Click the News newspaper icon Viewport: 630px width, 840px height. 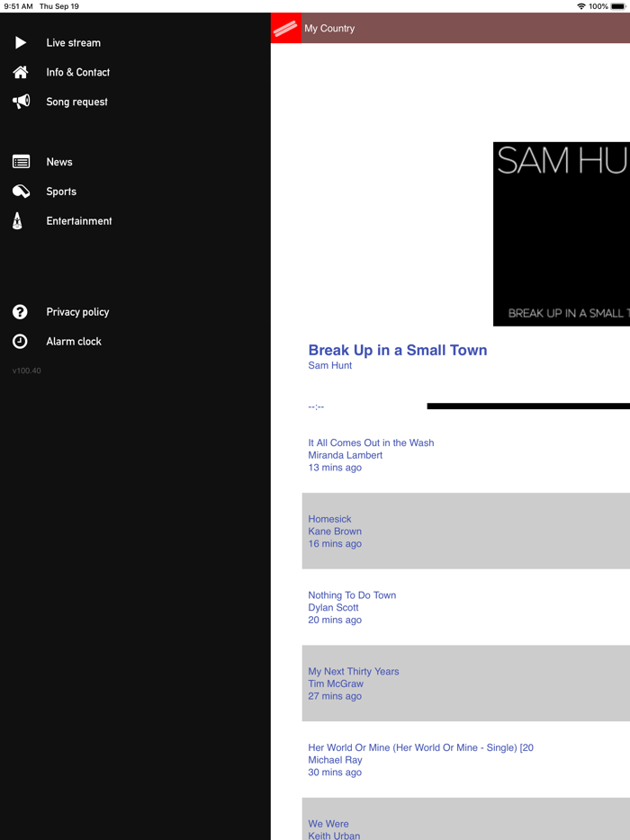point(21,162)
